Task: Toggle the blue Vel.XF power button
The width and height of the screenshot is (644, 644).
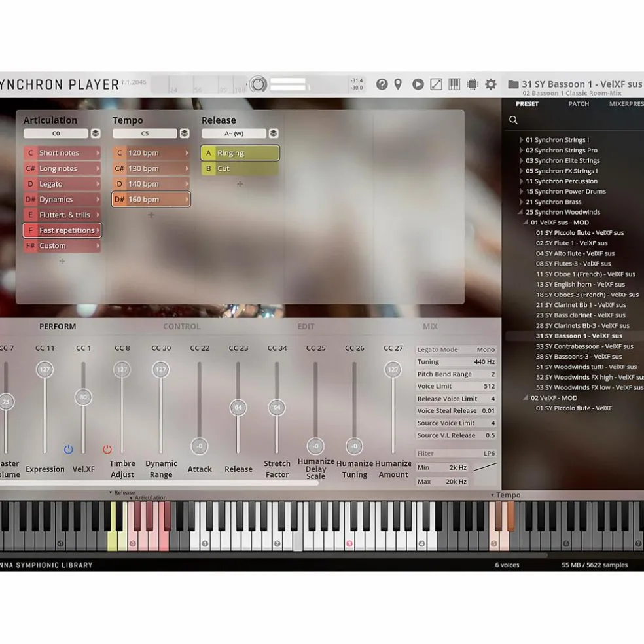Action: (x=69, y=450)
